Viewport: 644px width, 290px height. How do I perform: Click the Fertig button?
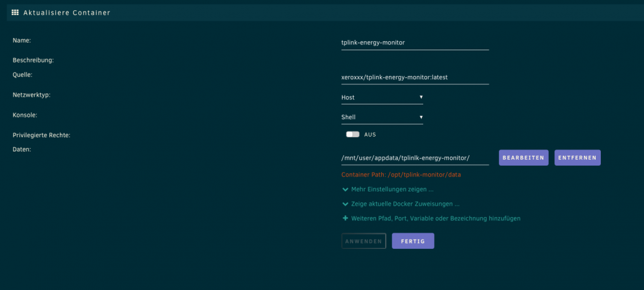413,241
